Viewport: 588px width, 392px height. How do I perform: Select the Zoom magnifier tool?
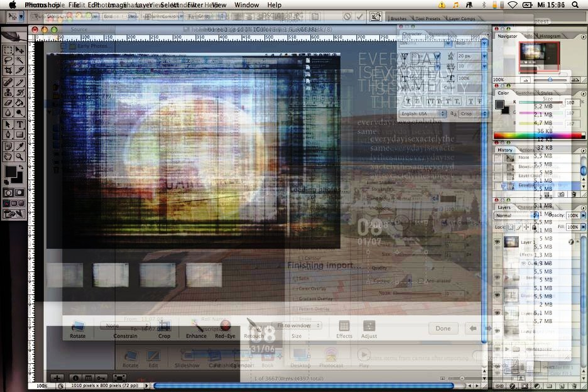point(19,157)
